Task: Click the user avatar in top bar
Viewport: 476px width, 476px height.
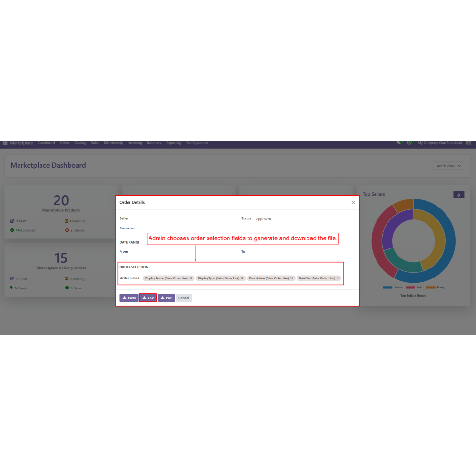Action: point(468,143)
